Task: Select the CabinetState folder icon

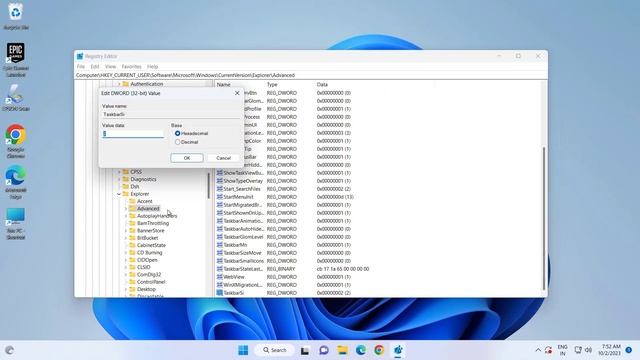Action: coord(132,245)
